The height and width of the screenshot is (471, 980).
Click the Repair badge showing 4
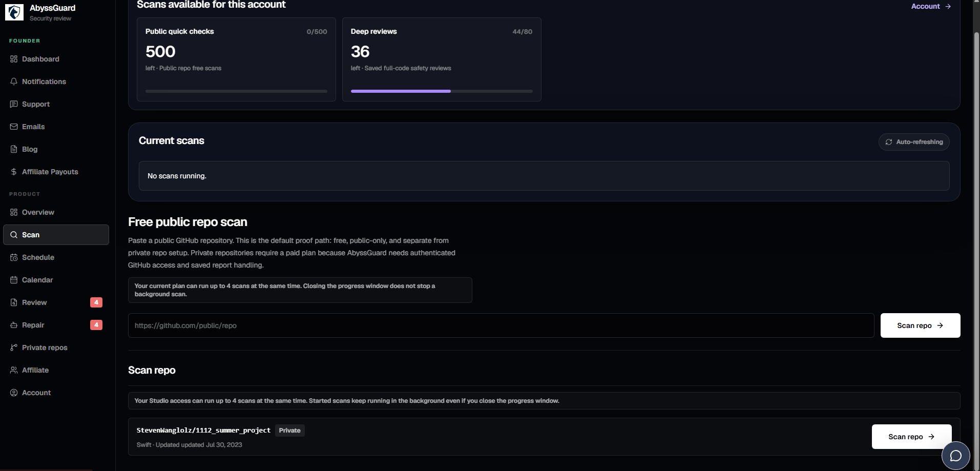pos(96,325)
